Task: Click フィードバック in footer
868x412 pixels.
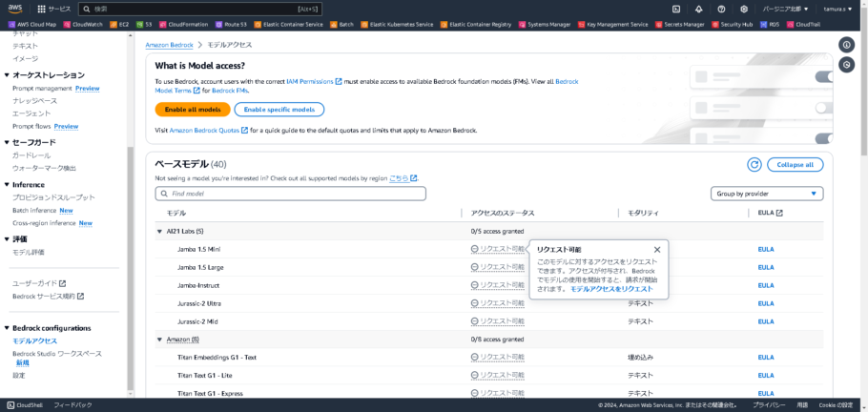Action: (72, 405)
